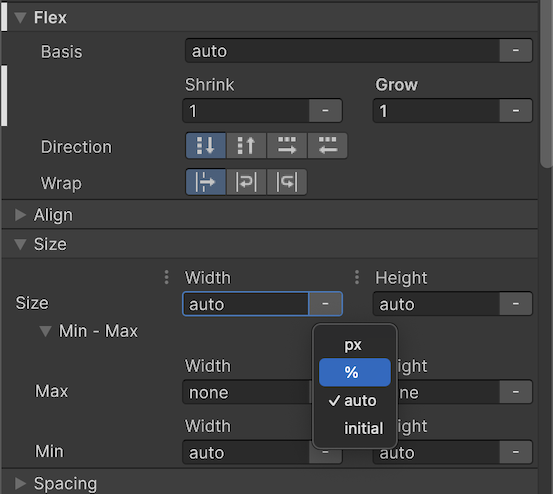The height and width of the screenshot is (494, 553).
Task: Select row flex direction icon
Action: pos(287,146)
